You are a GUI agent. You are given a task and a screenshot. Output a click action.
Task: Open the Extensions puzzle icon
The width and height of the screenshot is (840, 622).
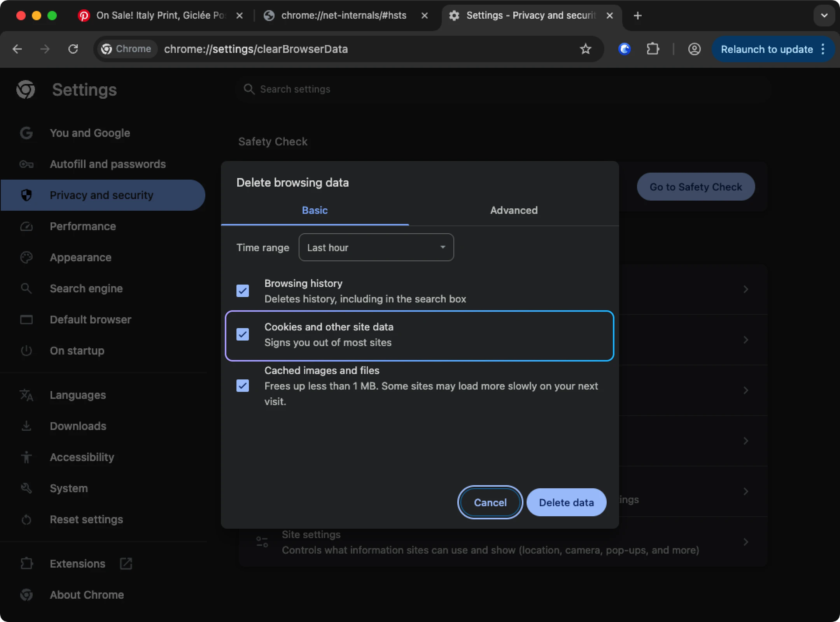tap(653, 49)
